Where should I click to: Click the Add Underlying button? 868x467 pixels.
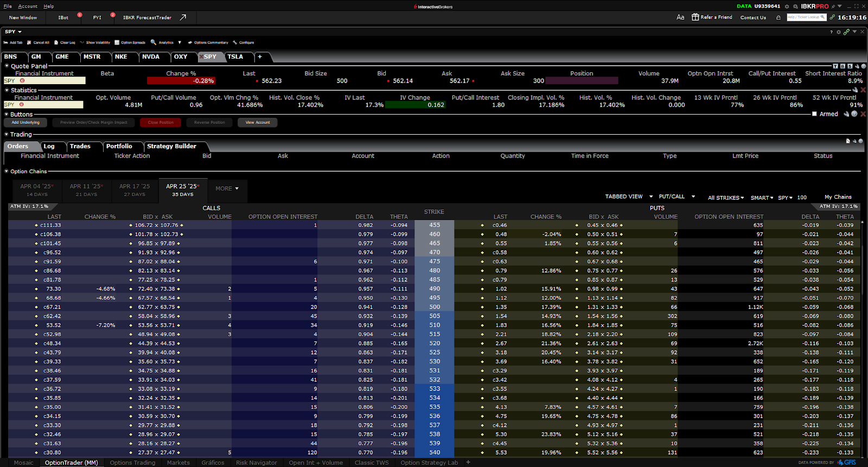click(25, 122)
